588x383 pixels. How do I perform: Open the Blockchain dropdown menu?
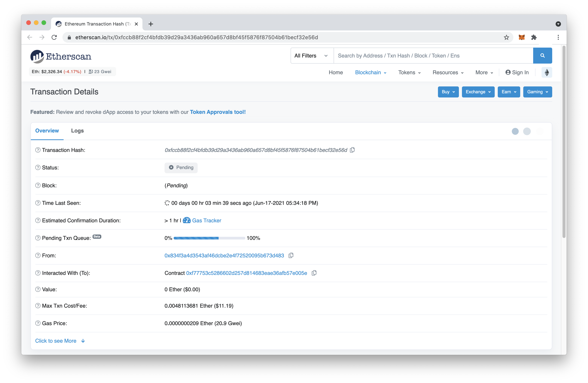[370, 72]
